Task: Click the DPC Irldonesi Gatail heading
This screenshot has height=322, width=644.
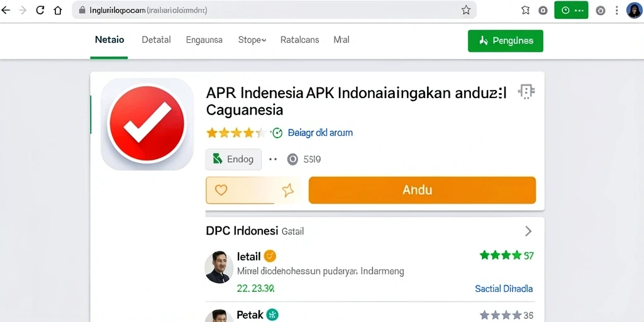Action: [x=255, y=231]
